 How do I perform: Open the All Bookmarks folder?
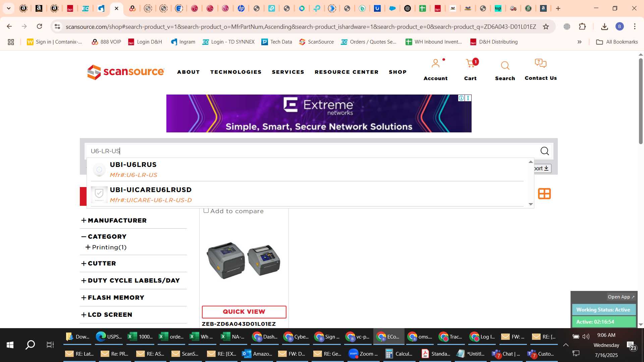click(x=617, y=42)
